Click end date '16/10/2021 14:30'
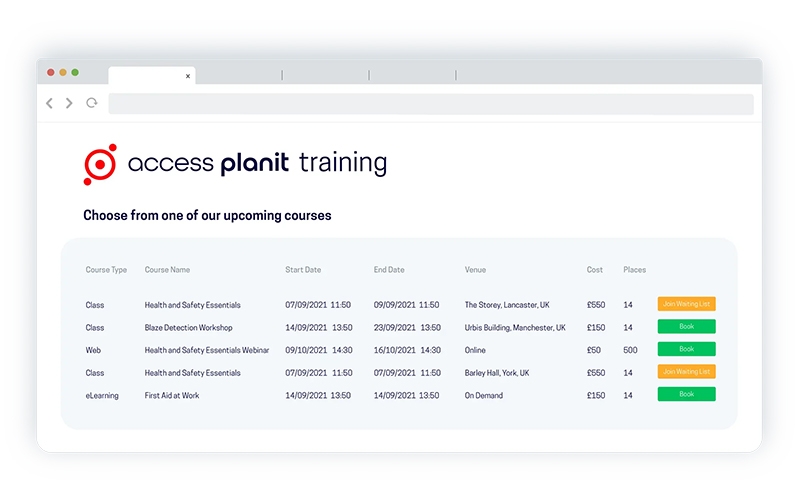800x500 pixels. click(407, 350)
